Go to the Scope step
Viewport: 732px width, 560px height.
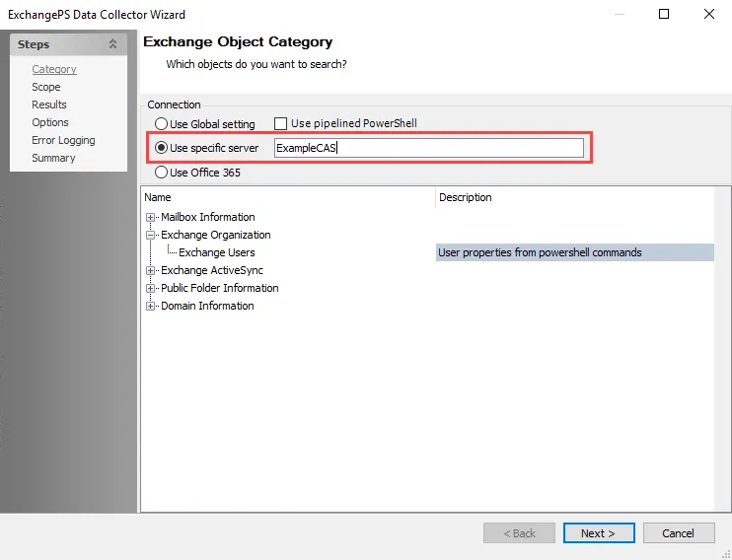pyautogui.click(x=45, y=87)
